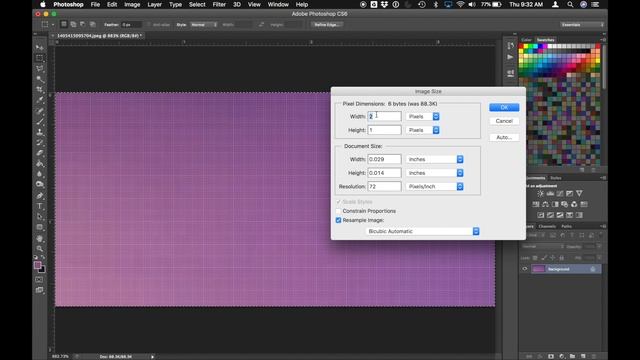
Task: Open the Image menu
Action: point(132,4)
